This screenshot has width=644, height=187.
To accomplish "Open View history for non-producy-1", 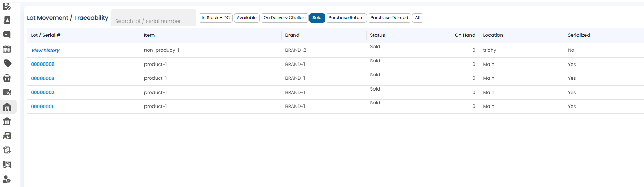I will [x=45, y=50].
